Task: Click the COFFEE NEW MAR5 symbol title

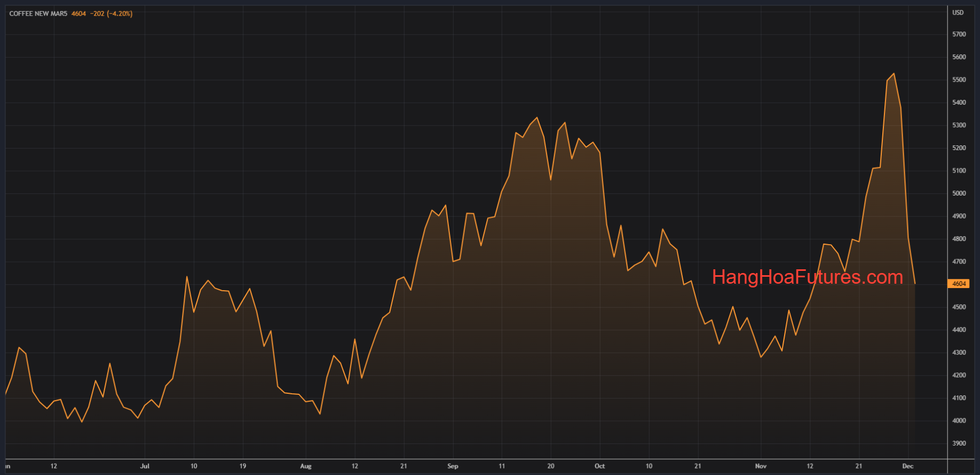Action: click(x=38, y=14)
